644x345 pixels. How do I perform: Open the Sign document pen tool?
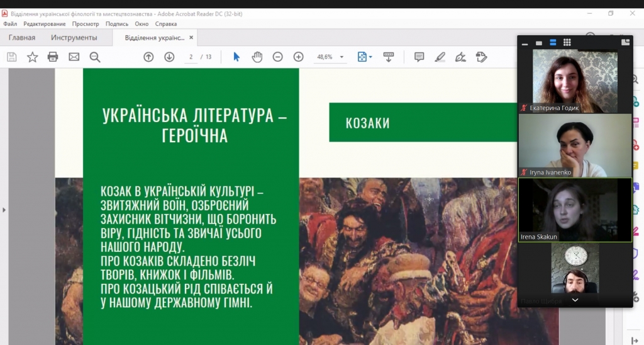pos(460,57)
